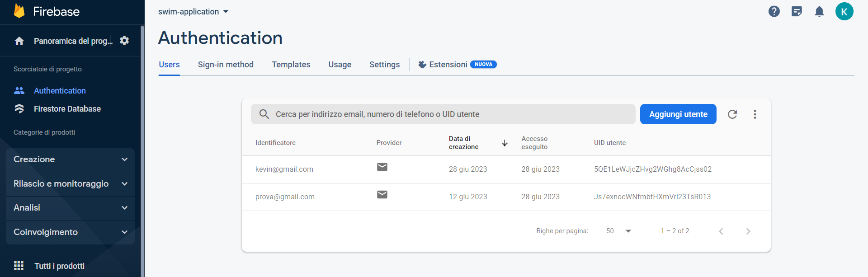Open the help question mark icon
This screenshot has height=277, width=868.
coord(774,11)
